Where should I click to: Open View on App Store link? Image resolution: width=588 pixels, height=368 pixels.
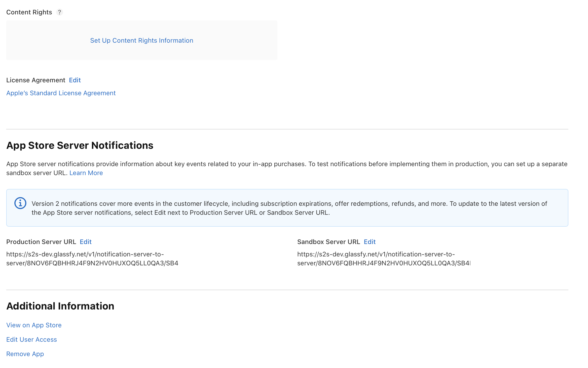[34, 325]
